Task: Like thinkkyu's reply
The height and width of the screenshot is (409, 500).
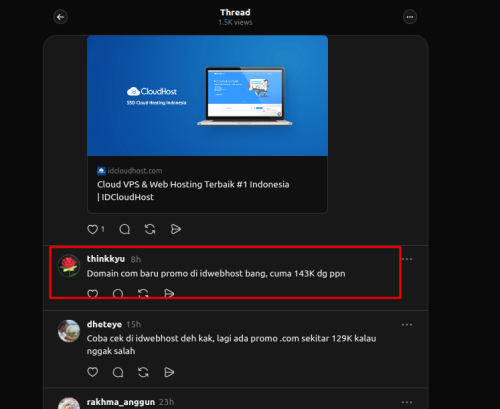Action: pyautogui.click(x=92, y=294)
